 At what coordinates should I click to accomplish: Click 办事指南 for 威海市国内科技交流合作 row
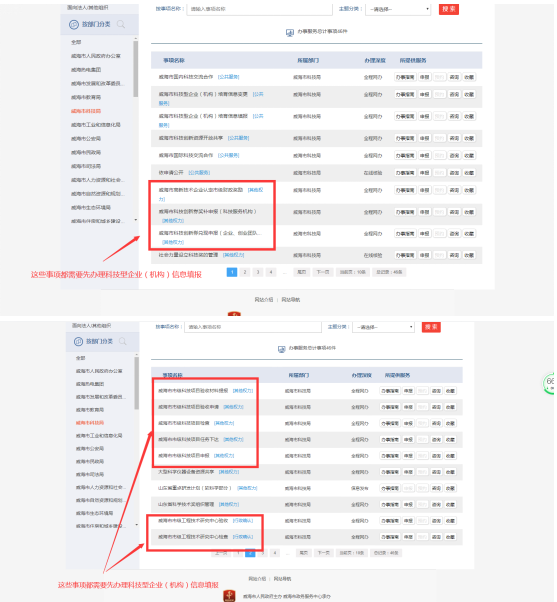click(405, 77)
